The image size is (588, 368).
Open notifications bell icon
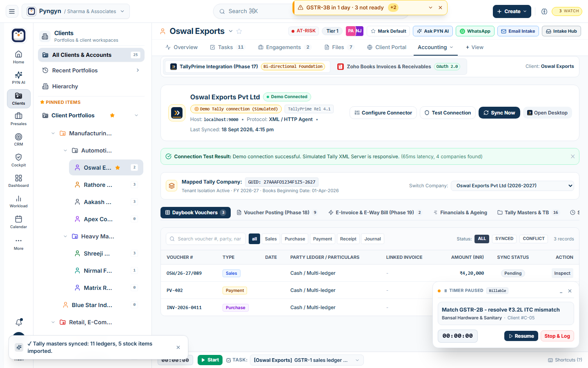(19, 322)
